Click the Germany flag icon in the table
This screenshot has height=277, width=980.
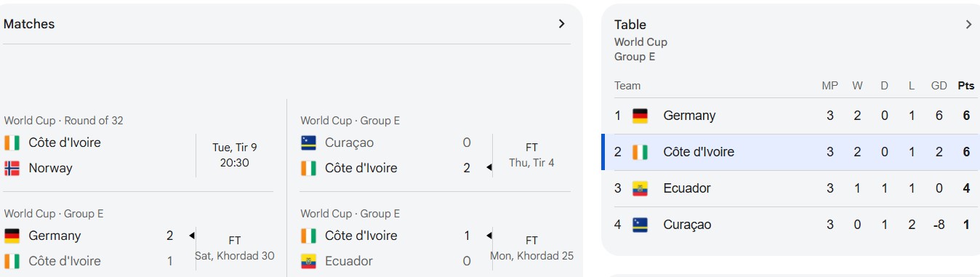(640, 116)
